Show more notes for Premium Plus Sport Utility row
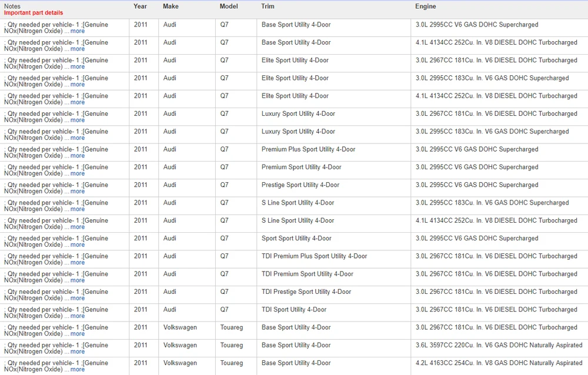Viewport: 588px width, 375px height. (x=77, y=156)
